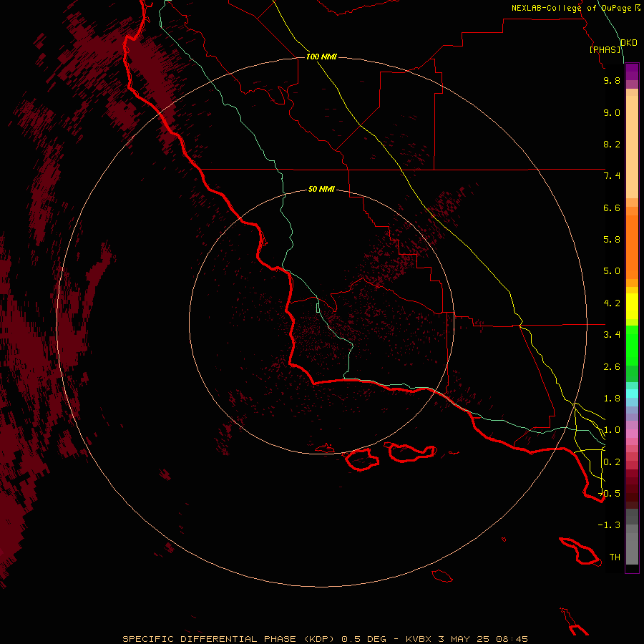The image size is (644, 644).
Task: Click the 4.2 value on the color scale
Action: click(x=612, y=303)
